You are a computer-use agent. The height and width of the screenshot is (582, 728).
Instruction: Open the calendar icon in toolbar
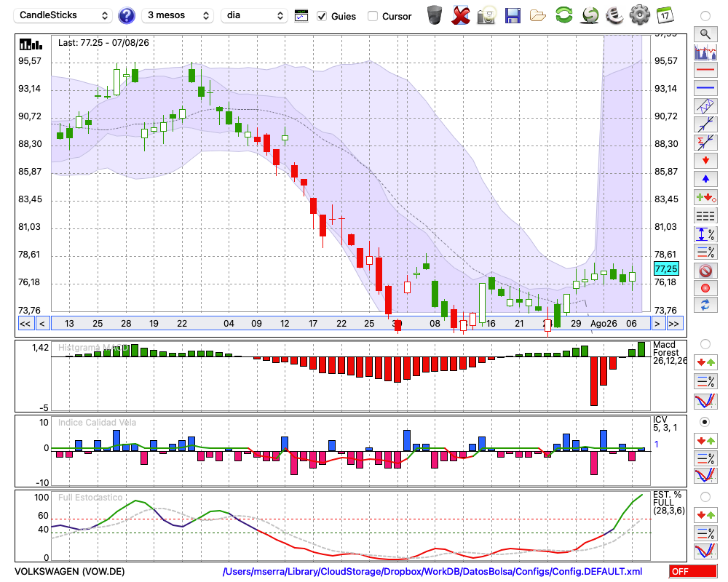point(665,15)
